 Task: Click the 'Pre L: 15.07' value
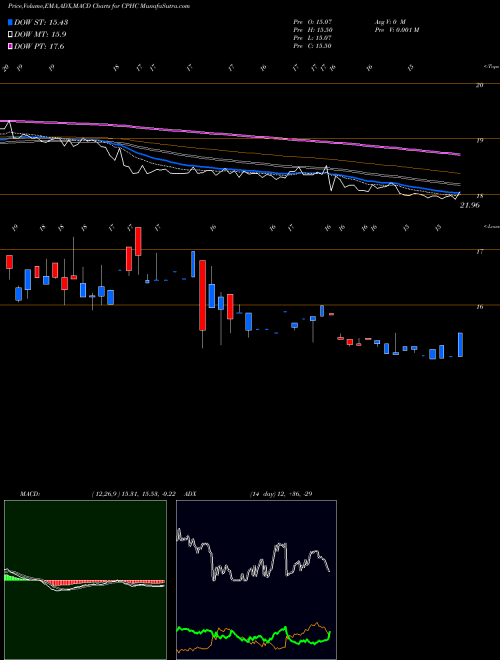coord(312,38)
